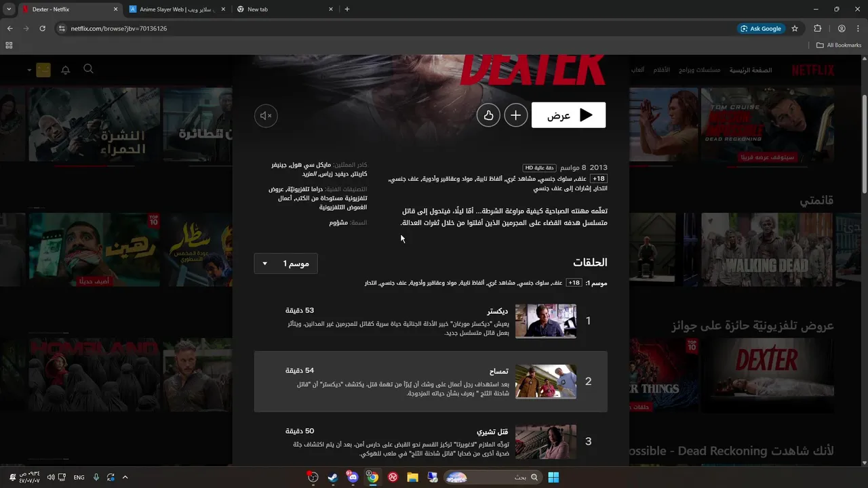Click the الأفلام nav item
The image size is (868, 488).
click(x=661, y=70)
